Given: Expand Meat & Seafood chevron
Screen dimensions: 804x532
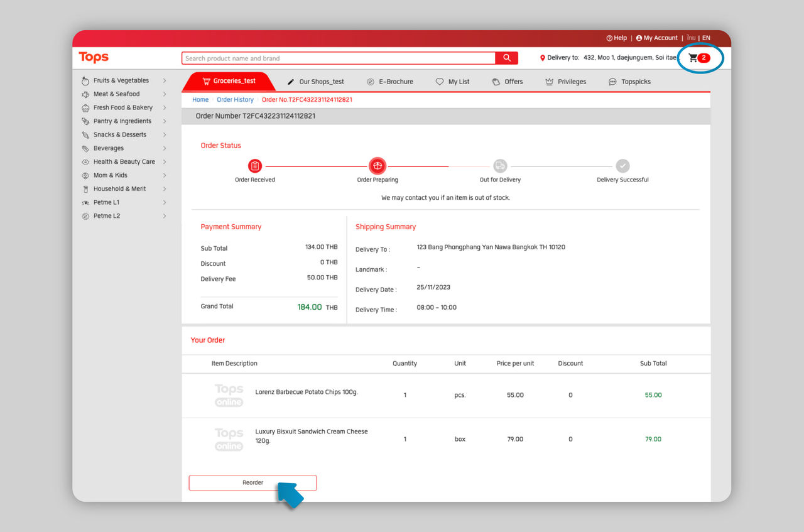Looking at the screenshot, I should [165, 94].
